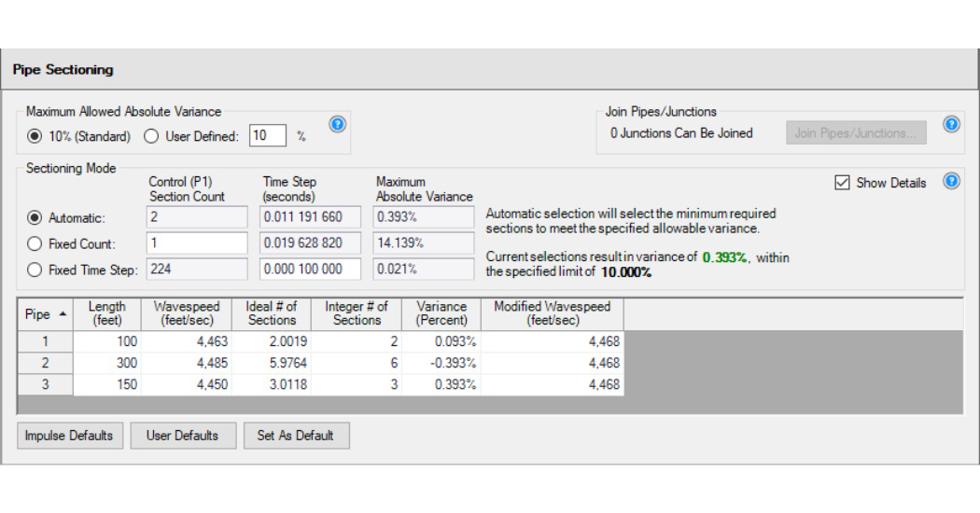The width and height of the screenshot is (980, 513).
Task: Click the Automatic section count field showing 2
Action: (x=197, y=216)
